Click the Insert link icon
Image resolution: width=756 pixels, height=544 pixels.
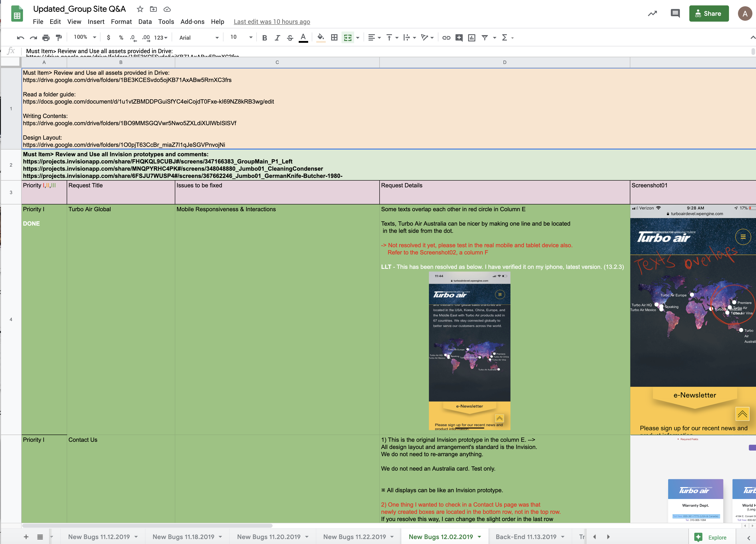(x=446, y=38)
